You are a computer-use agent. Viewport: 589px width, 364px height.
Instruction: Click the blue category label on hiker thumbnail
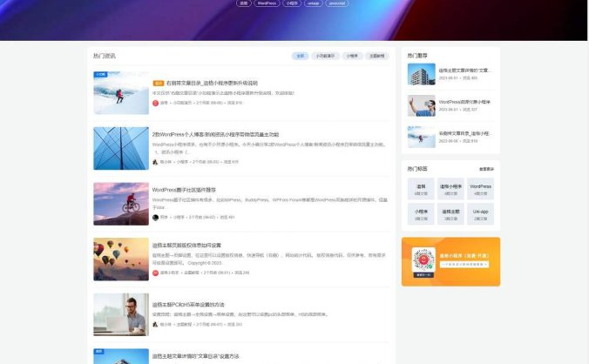pyautogui.click(x=101, y=74)
